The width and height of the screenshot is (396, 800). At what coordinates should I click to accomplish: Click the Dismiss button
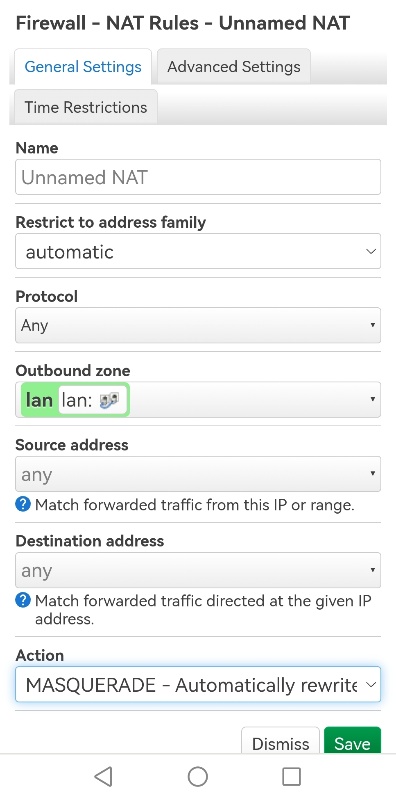pos(281,741)
